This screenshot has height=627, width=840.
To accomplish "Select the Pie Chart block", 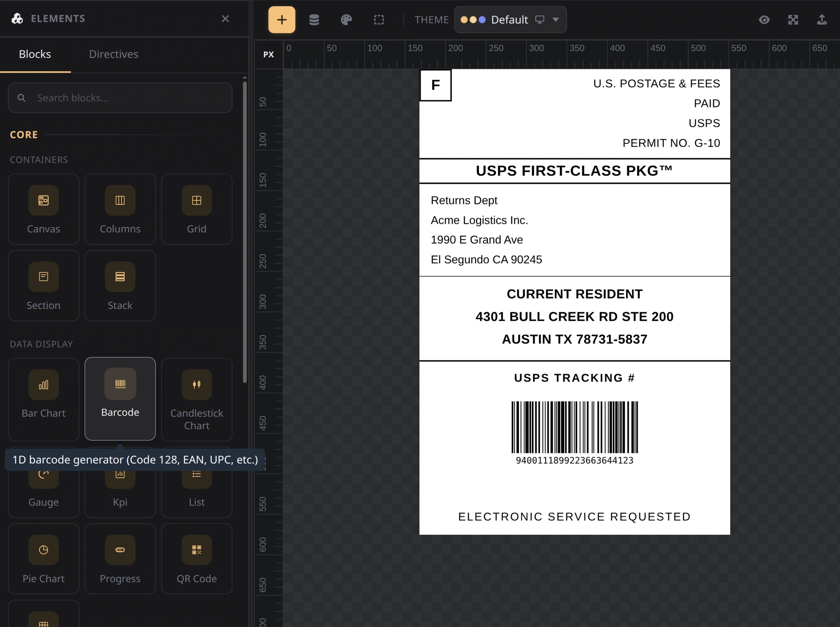I will 44,558.
